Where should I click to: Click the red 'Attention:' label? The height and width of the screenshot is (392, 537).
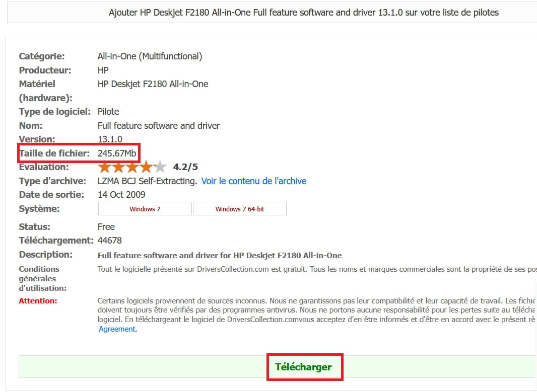[x=38, y=301]
